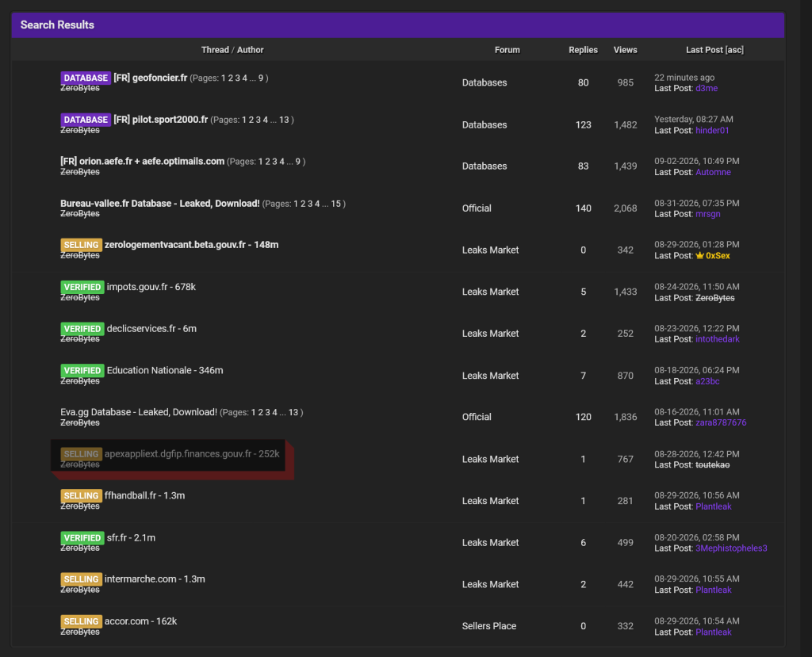Click DATABASE prefix tag on pilot.sport2000.fr thread
812x657 pixels.
coord(86,120)
